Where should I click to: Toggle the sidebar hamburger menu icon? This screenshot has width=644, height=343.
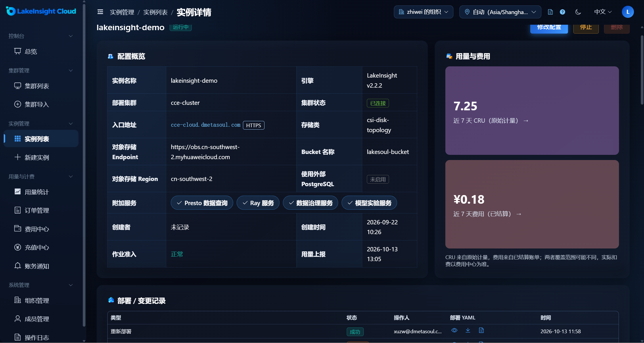coord(100,12)
